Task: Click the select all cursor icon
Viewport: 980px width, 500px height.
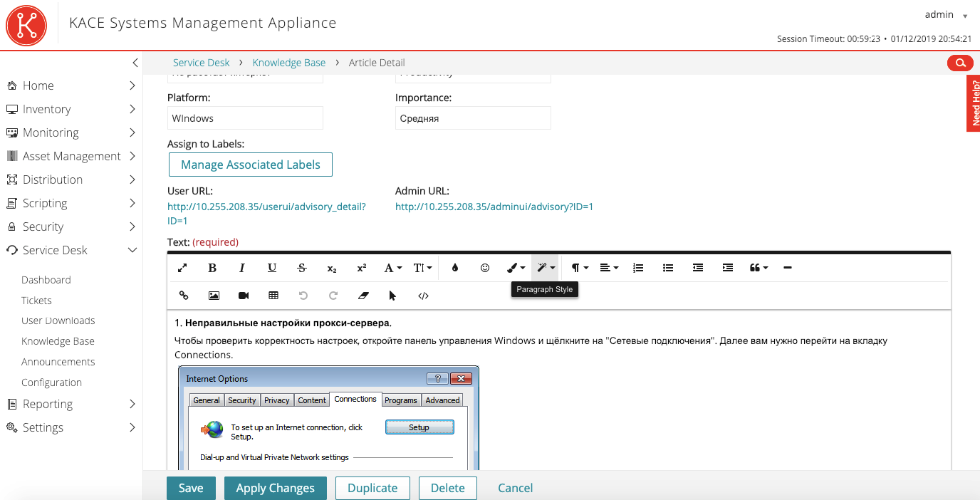Action: tap(393, 296)
